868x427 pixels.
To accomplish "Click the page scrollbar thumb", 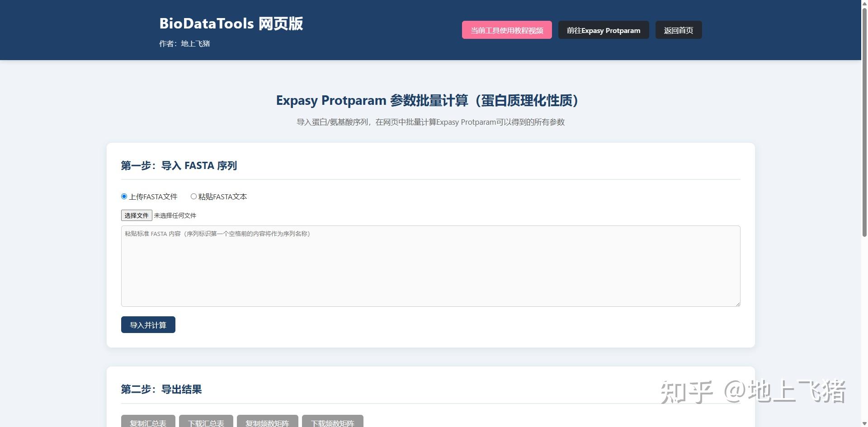I will point(864,122).
